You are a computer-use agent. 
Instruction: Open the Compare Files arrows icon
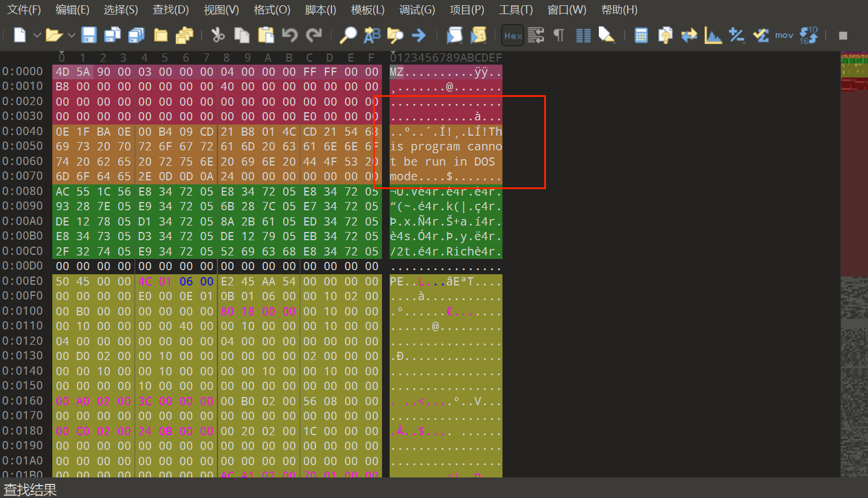point(689,35)
